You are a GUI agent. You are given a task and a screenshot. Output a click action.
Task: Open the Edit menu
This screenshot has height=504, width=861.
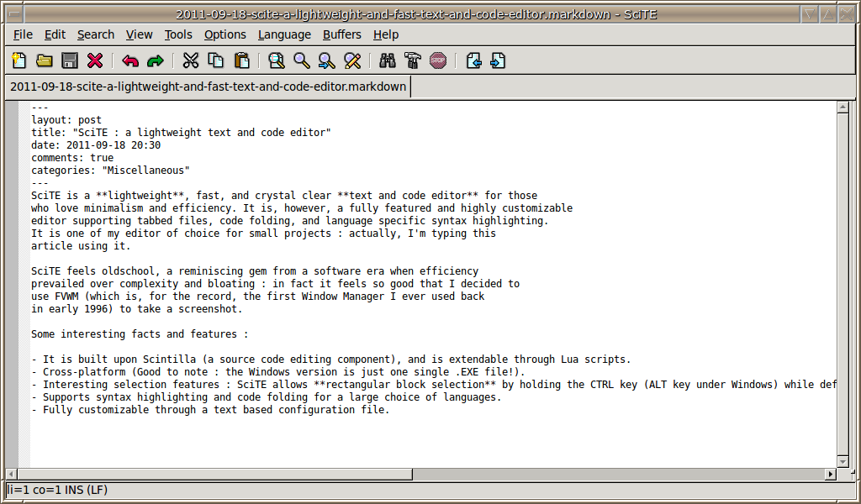(x=55, y=34)
